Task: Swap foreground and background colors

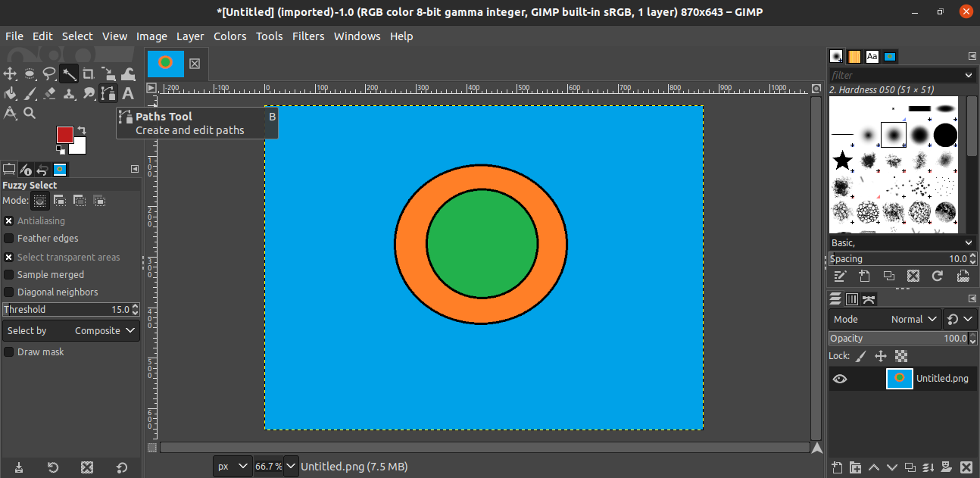Action: (82, 130)
